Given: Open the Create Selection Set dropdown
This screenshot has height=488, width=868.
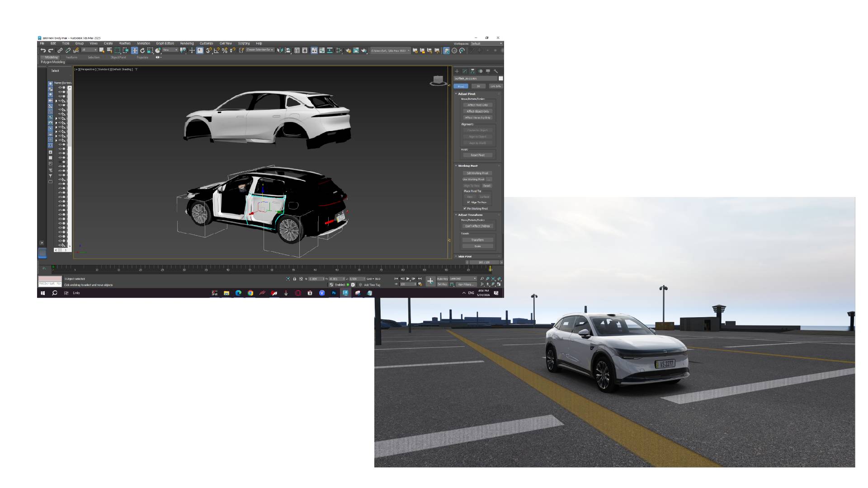Looking at the screenshot, I should (x=259, y=50).
